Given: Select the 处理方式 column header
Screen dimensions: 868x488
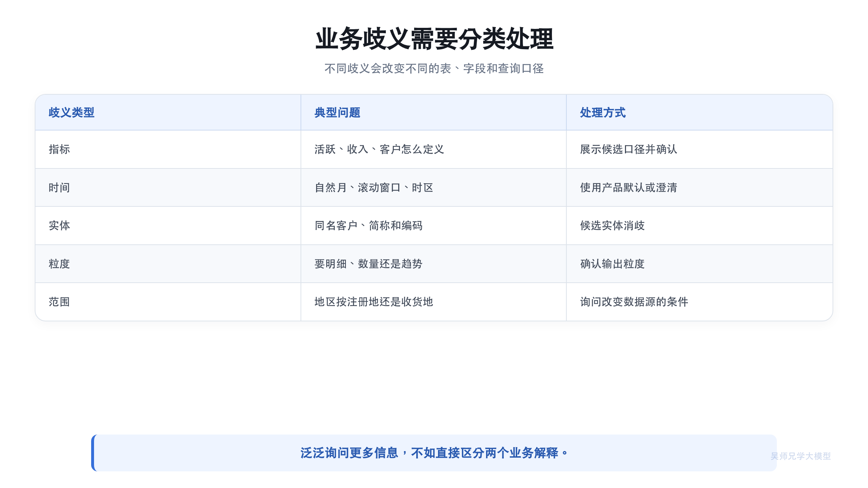Looking at the screenshot, I should click(699, 112).
